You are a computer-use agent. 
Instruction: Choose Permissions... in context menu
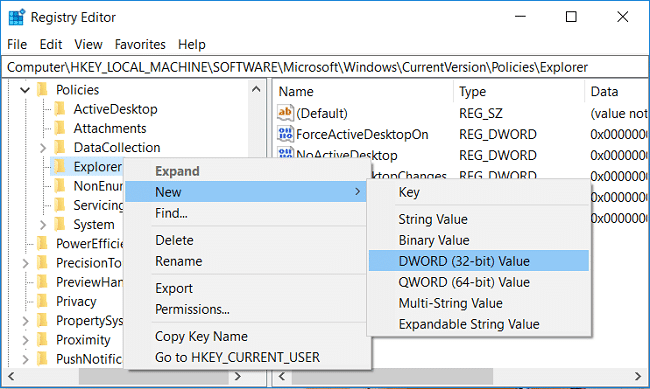(245, 309)
